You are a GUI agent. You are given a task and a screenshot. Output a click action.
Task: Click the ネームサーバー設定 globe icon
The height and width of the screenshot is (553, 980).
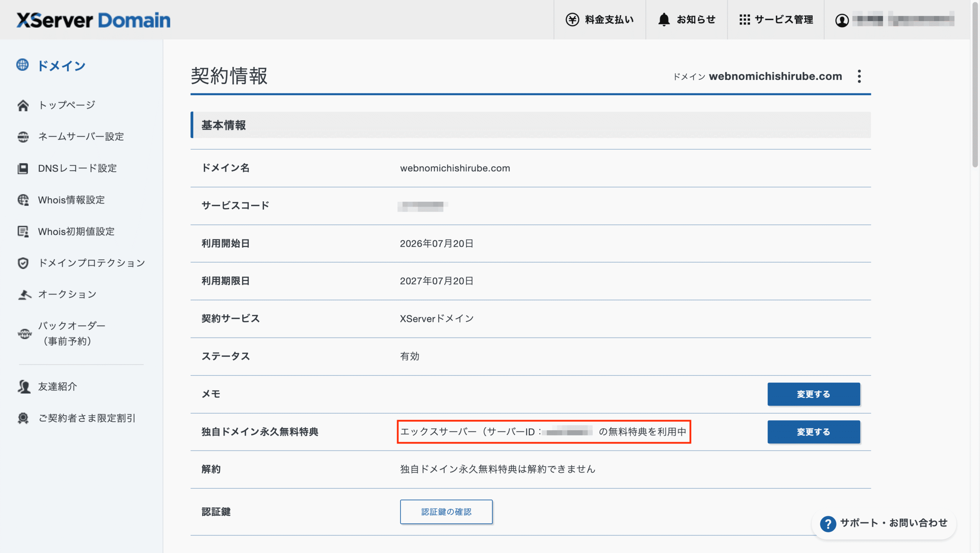(23, 137)
